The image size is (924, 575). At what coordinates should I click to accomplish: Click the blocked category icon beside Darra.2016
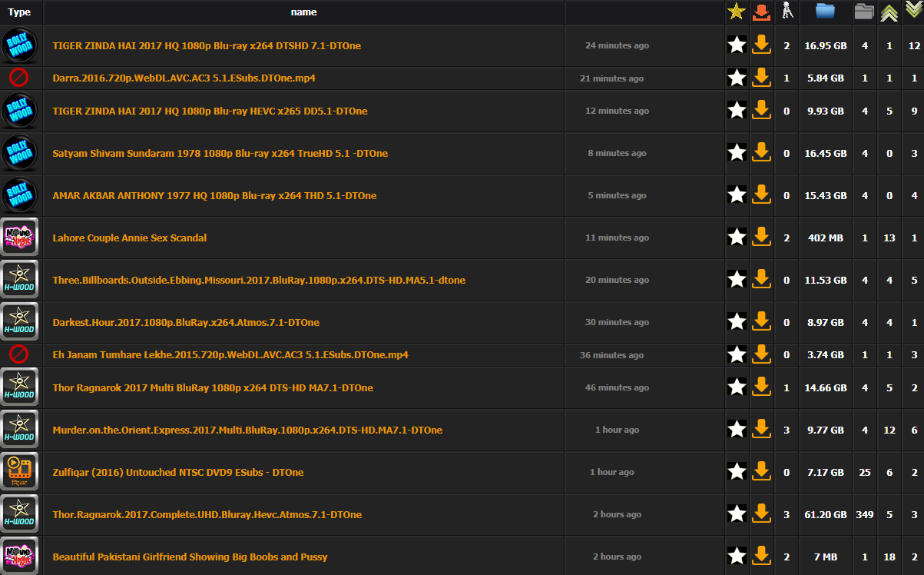point(19,78)
